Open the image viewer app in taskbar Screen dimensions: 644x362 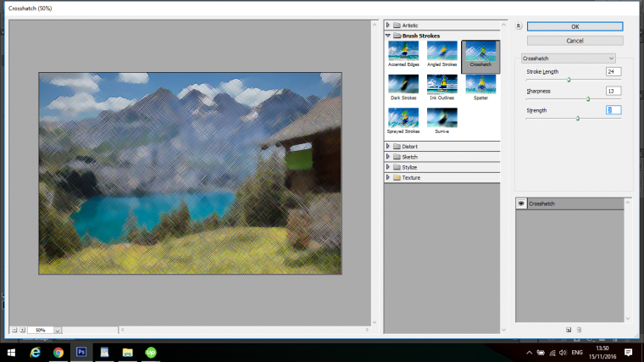104,353
